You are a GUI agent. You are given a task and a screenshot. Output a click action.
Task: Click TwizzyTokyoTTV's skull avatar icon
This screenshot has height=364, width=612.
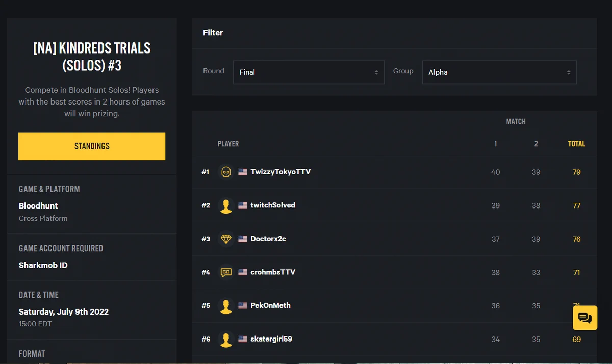coord(226,172)
